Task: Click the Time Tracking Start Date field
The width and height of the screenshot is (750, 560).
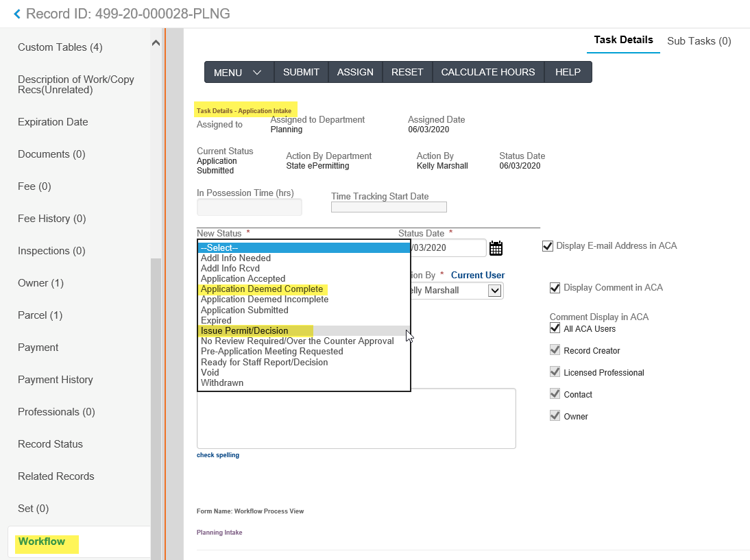Action: 389,207
